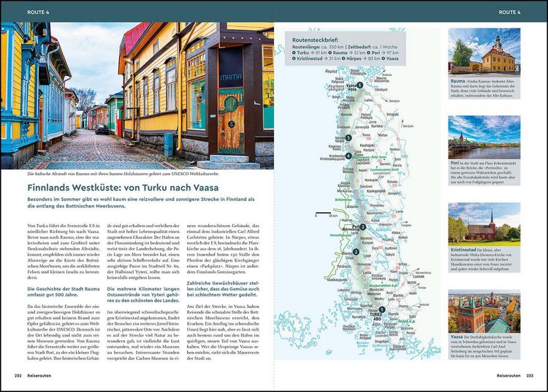Click the heading 'Finnlands Westküste: von Turku nach Vaasa'

(123, 188)
